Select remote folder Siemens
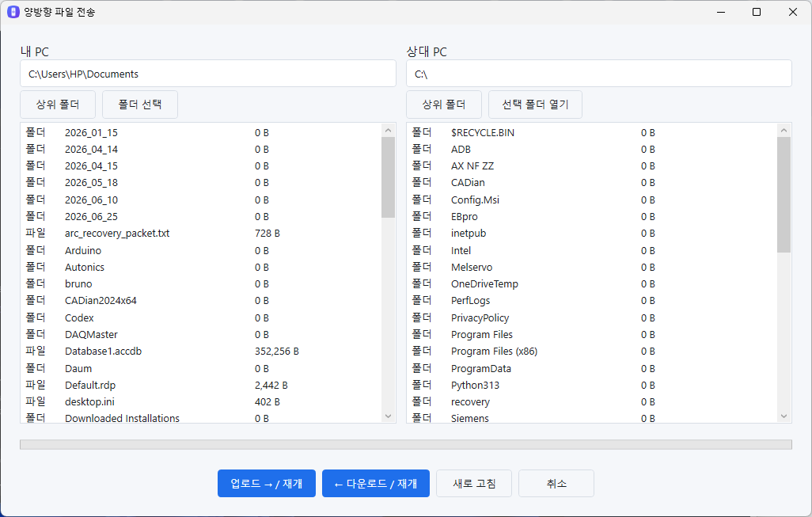Screen dimensions: 812x517 [591, 416]
